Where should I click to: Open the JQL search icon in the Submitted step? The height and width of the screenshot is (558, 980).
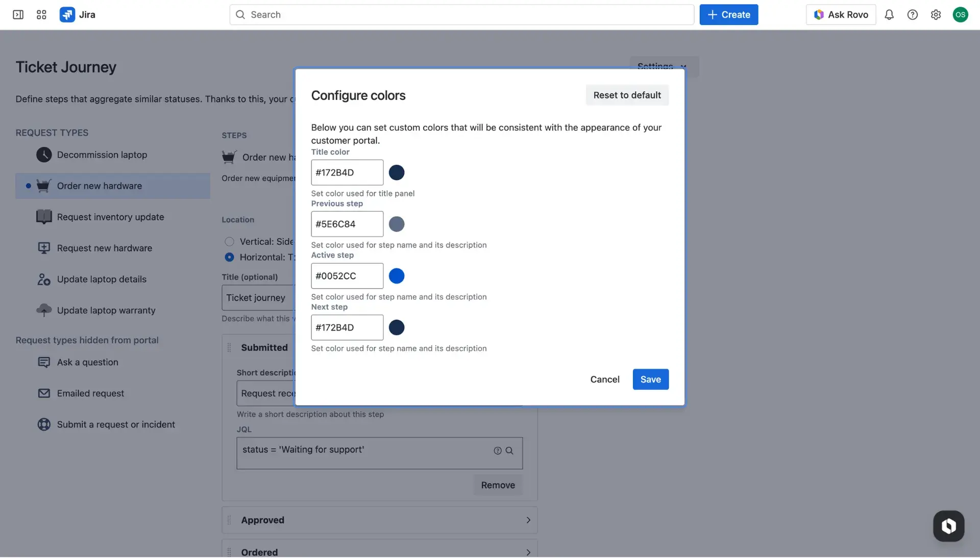[510, 450]
